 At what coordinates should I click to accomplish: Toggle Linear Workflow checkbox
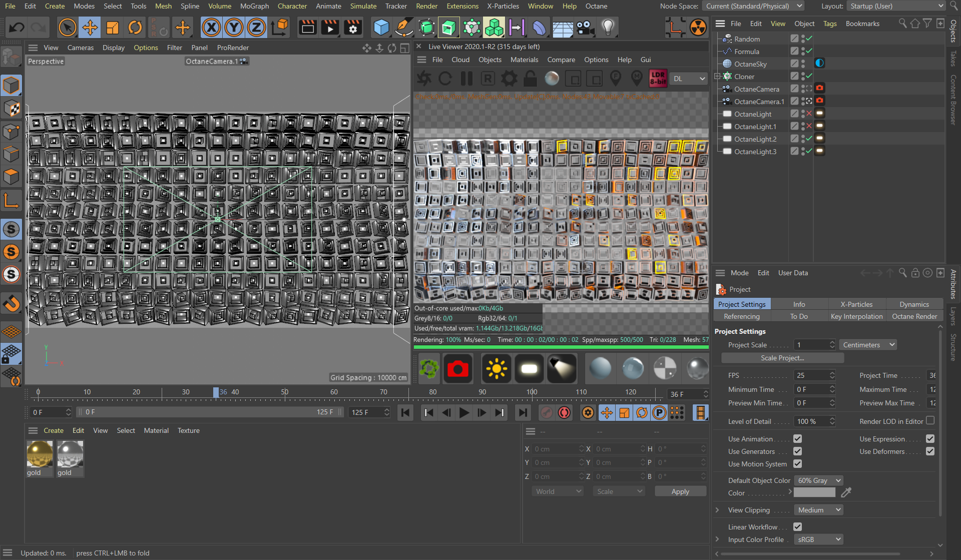[797, 527]
